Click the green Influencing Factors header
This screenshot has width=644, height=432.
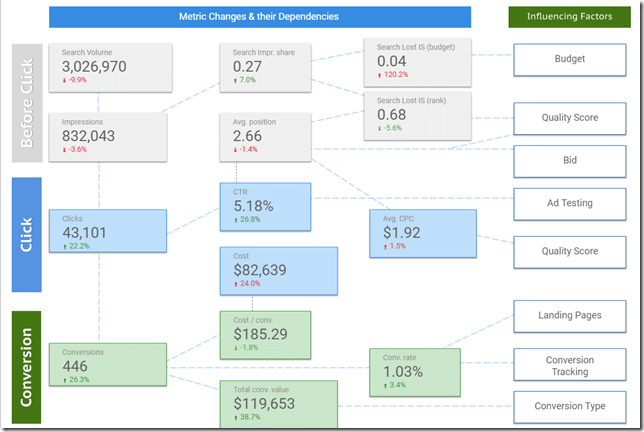coord(568,17)
